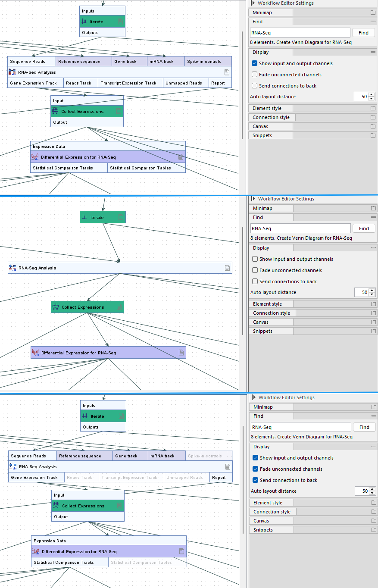Click Collect Expressions icon in the topmost workflow view
The width and height of the screenshot is (378, 588).
click(x=55, y=111)
